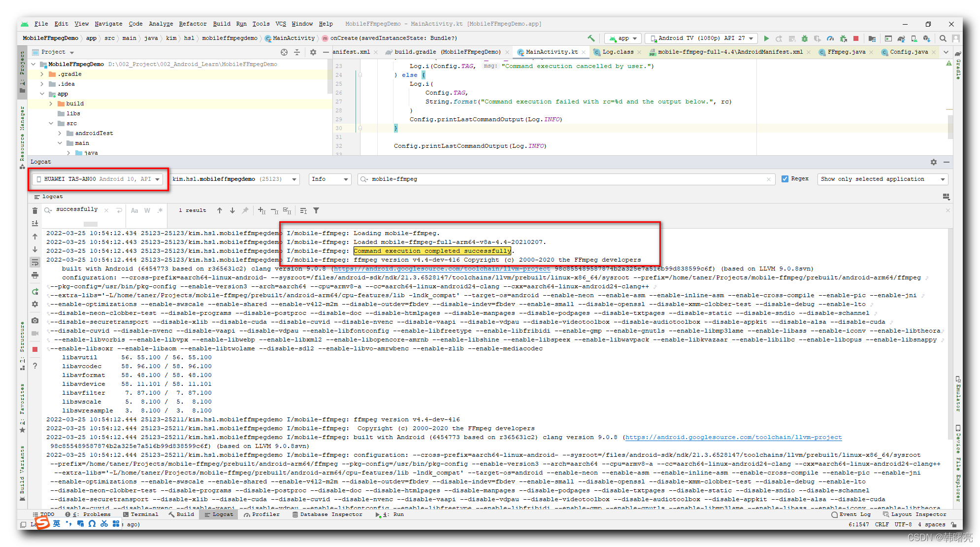Click the Make Project hammer icon
The image size is (980, 547).
(591, 38)
